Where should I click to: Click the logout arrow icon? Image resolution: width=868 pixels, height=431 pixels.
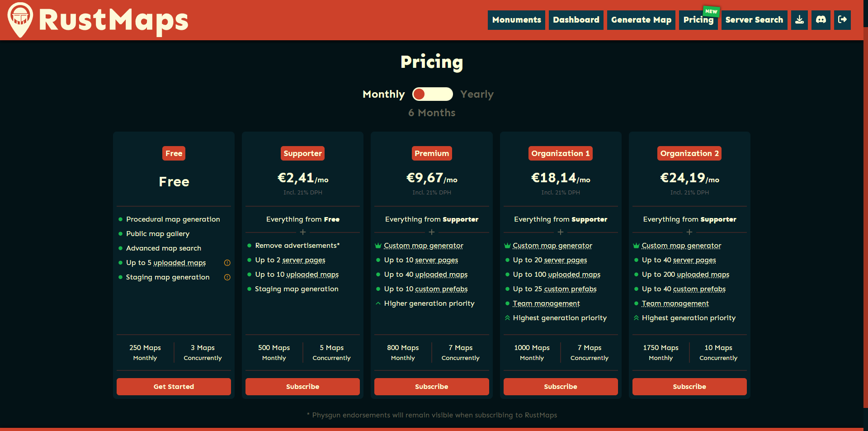click(842, 20)
